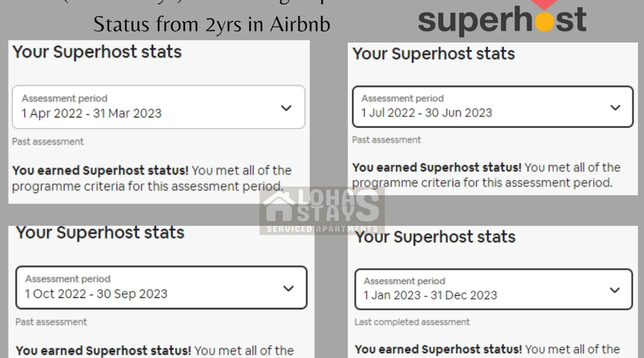This screenshot has height=358, width=644.
Task: Click chevron in 1 Oct 2022 assessment dropdown
Action: pos(288,288)
